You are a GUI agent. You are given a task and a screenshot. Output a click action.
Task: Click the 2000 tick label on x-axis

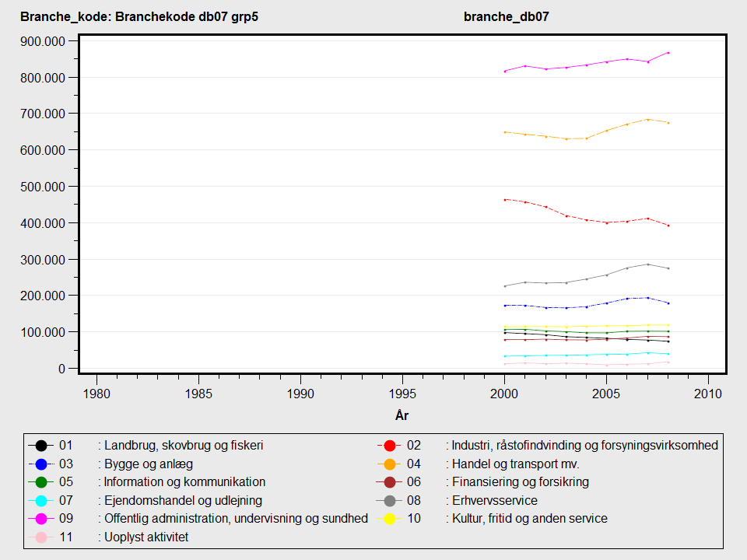[504, 392]
